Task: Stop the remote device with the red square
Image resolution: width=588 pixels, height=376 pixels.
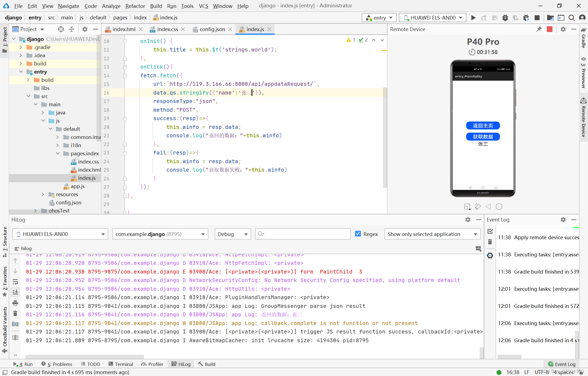Action: 550,29
